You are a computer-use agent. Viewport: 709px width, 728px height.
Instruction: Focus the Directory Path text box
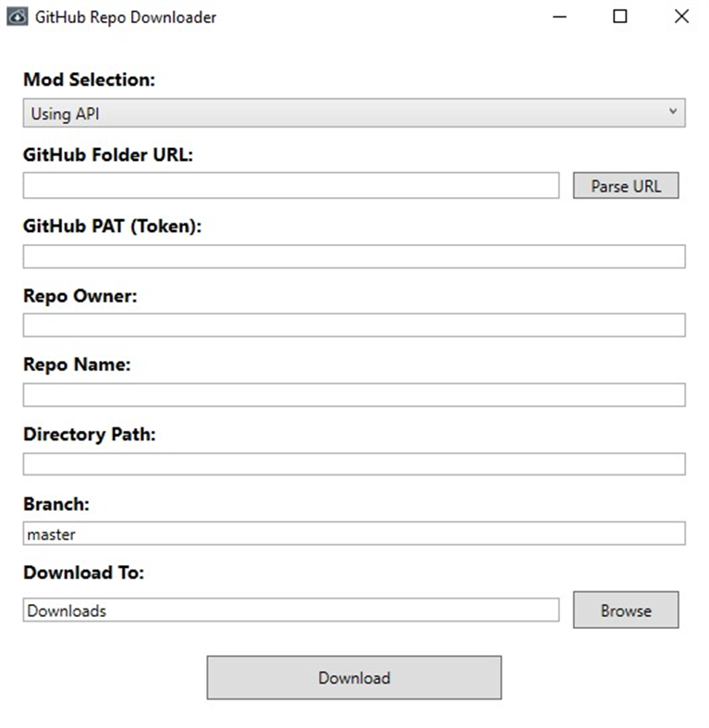click(x=353, y=464)
